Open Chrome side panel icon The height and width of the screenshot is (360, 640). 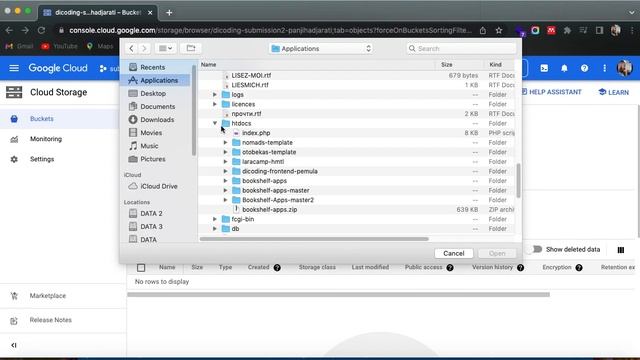pyautogui.click(x=599, y=31)
